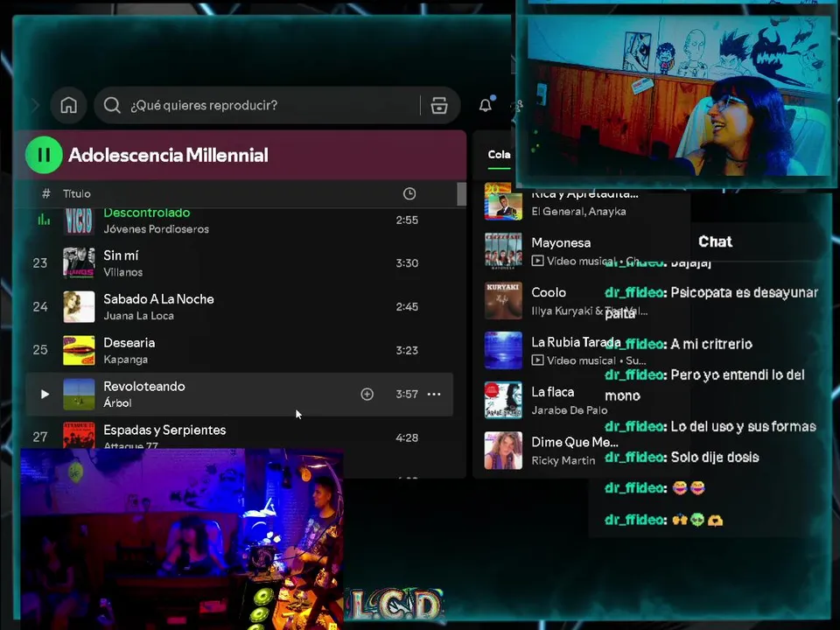Click the Desearia album cover
Viewport: 840px width, 630px height.
coord(79,350)
